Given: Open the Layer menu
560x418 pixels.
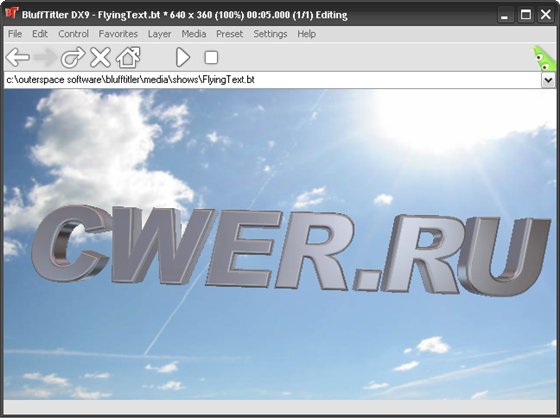Looking at the screenshot, I should tap(159, 34).
